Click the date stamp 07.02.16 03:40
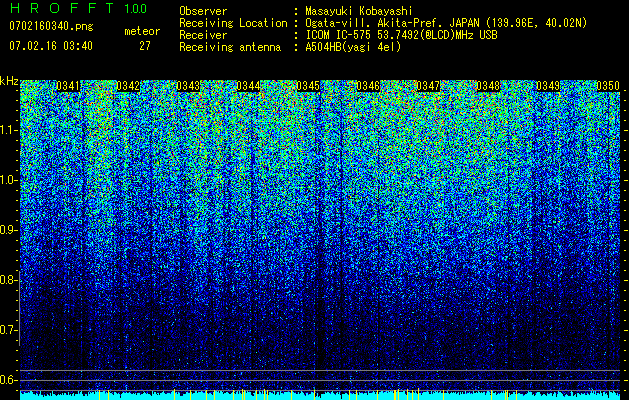This screenshot has width=629, height=400. [x=51, y=46]
